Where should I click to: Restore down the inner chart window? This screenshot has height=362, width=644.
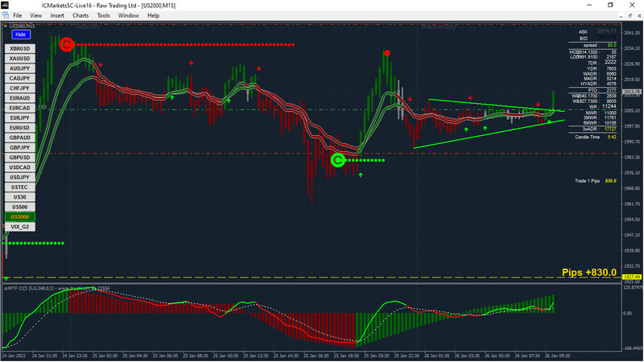click(630, 15)
